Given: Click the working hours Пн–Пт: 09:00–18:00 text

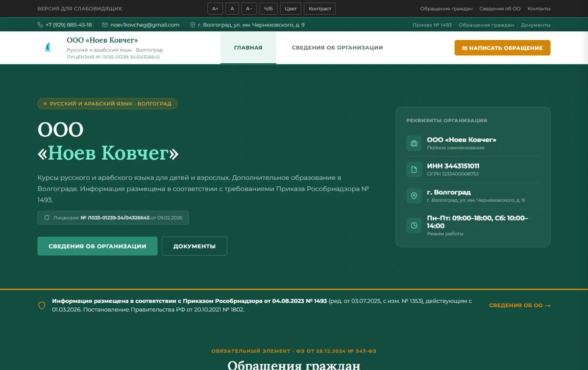Looking at the screenshot, I should (478, 222).
